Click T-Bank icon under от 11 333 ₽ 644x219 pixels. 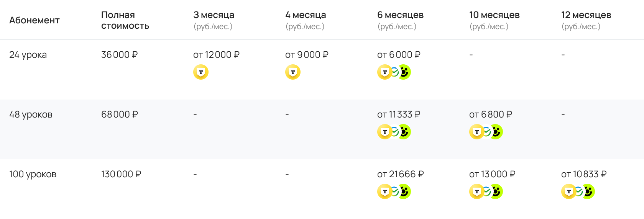pos(385,132)
